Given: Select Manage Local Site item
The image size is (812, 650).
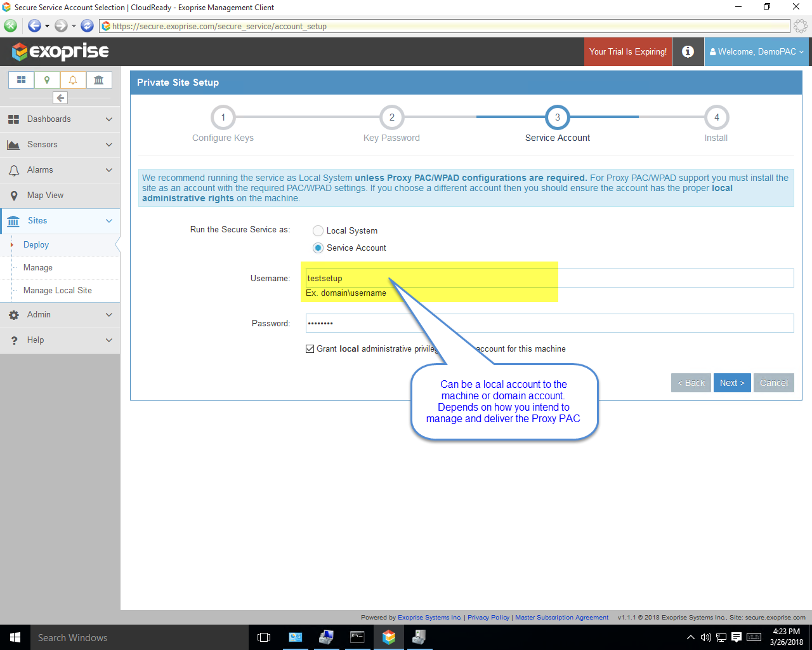Looking at the screenshot, I should pos(60,291).
